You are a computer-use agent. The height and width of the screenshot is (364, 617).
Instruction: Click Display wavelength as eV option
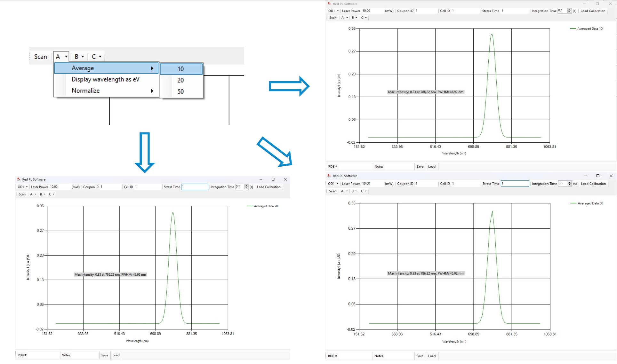tap(106, 79)
